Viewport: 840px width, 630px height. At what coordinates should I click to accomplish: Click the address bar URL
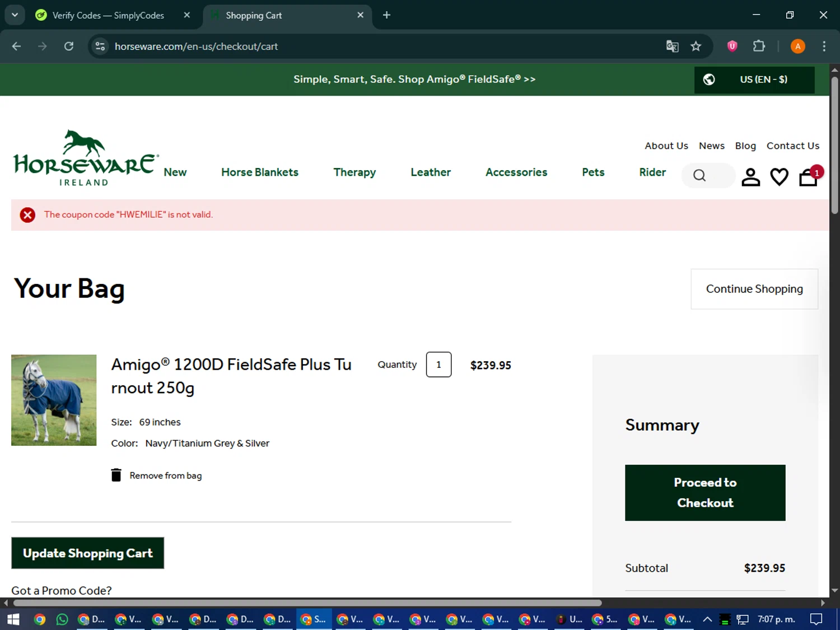[196, 46]
